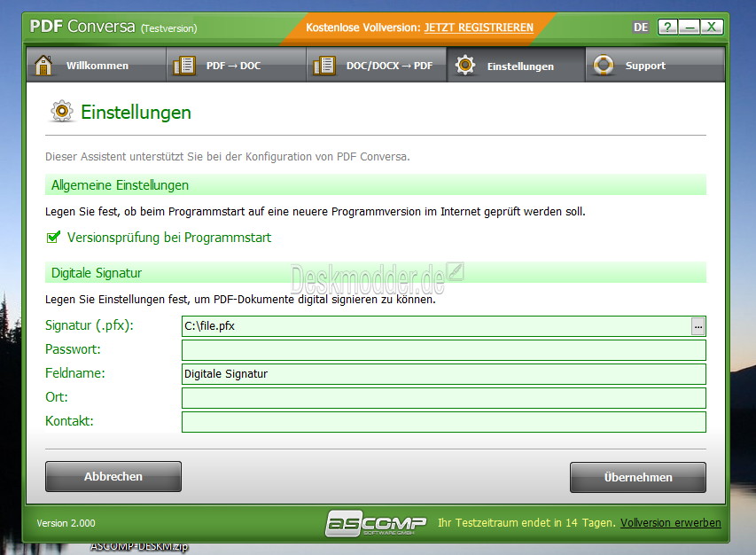Screen dimensions: 756x555
Task: Click the Version 2.000 text
Action: pos(66,523)
